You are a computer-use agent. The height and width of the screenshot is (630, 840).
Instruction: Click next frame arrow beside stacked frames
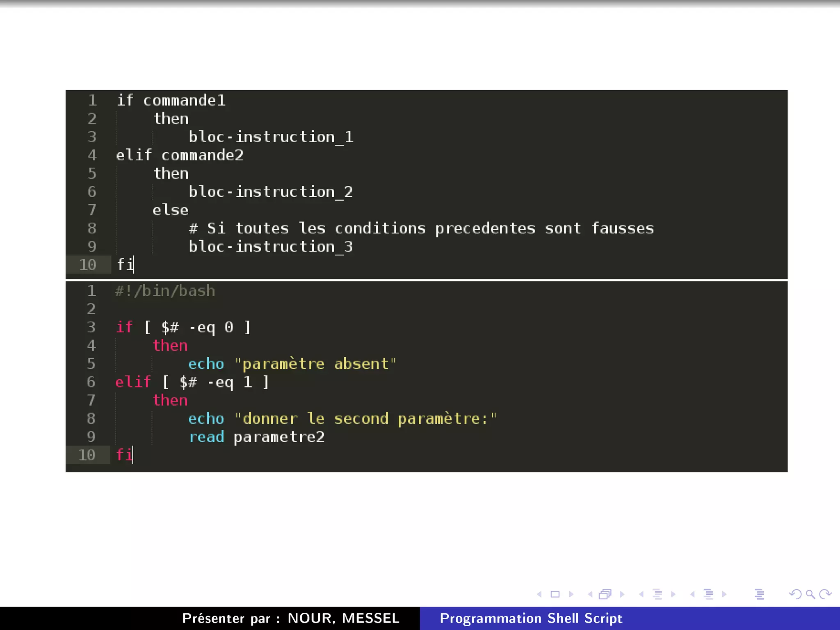point(622,594)
